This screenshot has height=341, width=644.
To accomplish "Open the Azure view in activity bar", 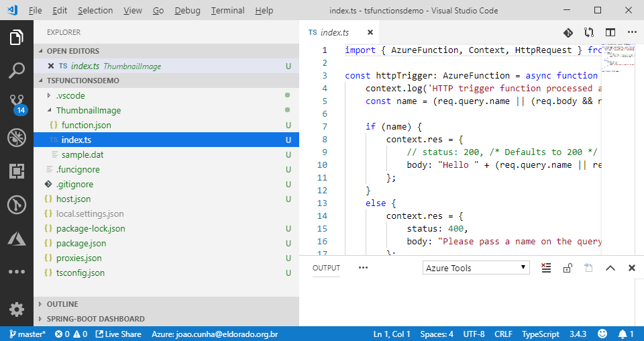I will point(16,238).
